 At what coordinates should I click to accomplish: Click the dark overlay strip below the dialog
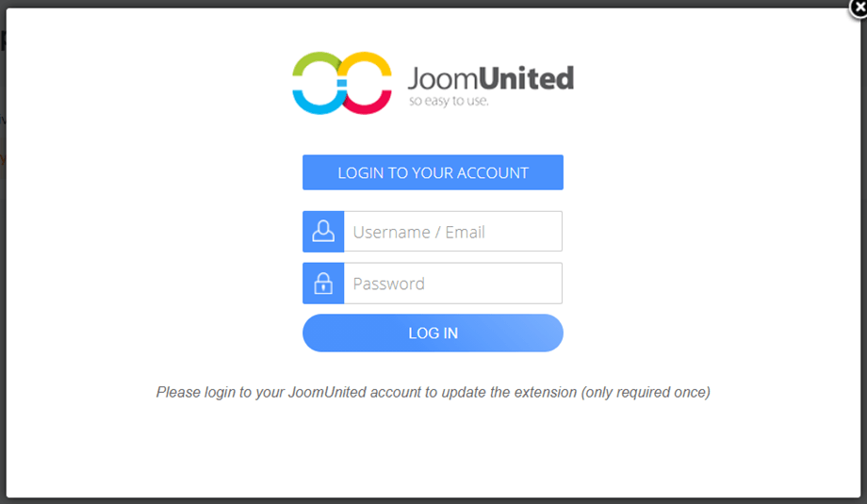click(433, 500)
